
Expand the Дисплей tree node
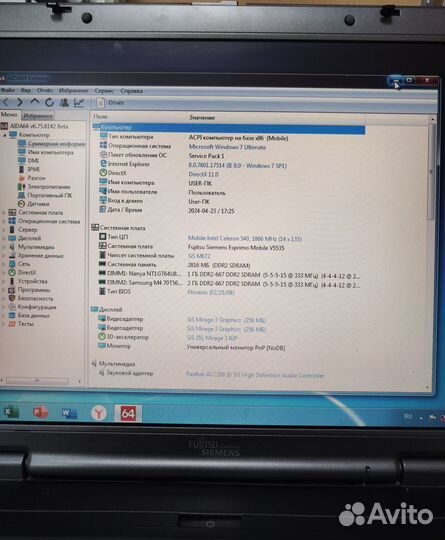[x=4, y=238]
